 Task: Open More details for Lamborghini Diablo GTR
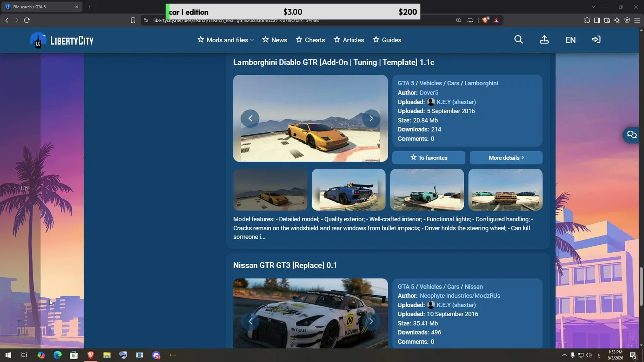coord(506,158)
